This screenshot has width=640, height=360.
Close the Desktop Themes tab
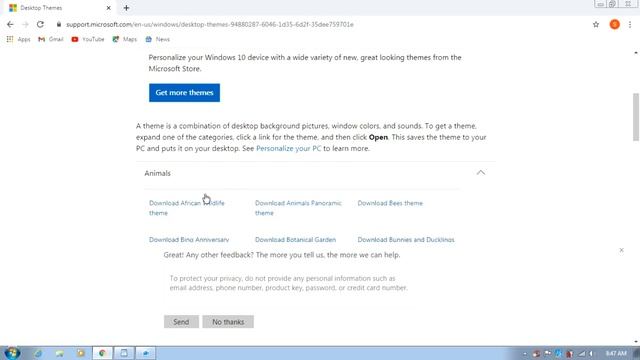pos(109,8)
